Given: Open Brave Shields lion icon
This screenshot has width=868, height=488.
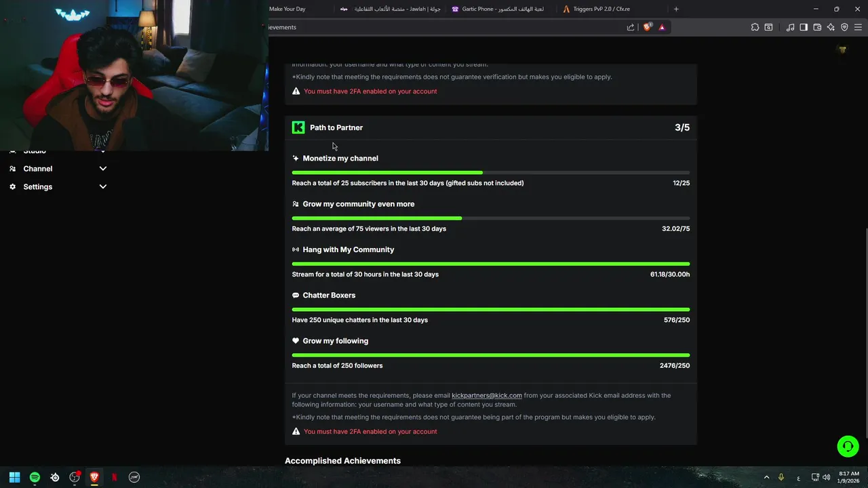Looking at the screenshot, I should (647, 27).
